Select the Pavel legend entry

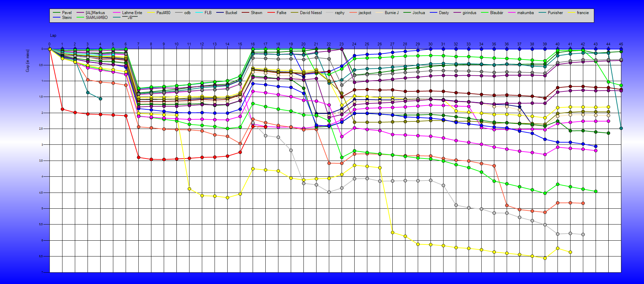point(67,13)
